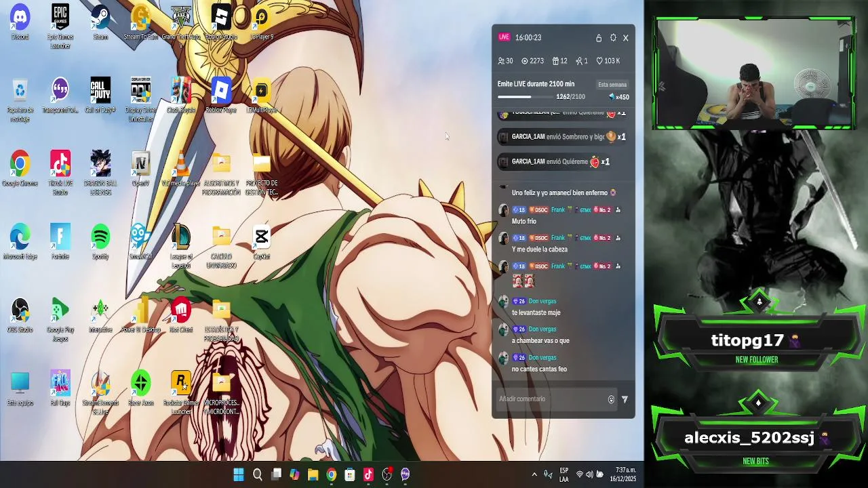Select the VLC media player shortcut

click(x=180, y=169)
